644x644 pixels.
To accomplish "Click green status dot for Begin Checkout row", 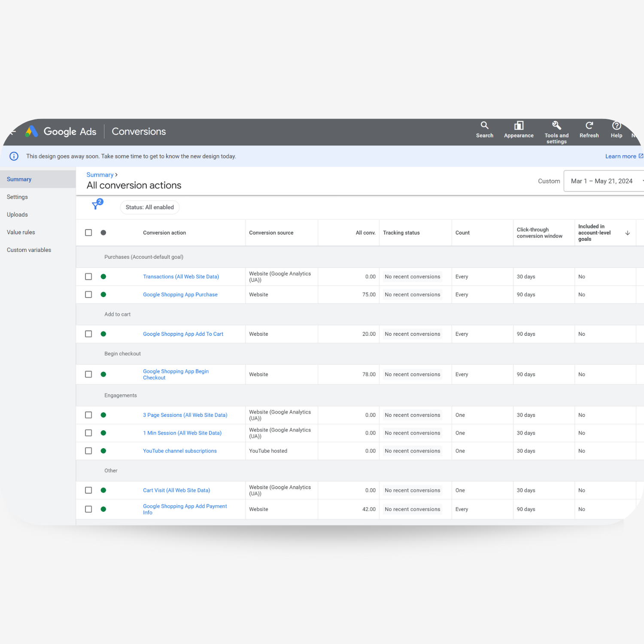I will click(103, 374).
